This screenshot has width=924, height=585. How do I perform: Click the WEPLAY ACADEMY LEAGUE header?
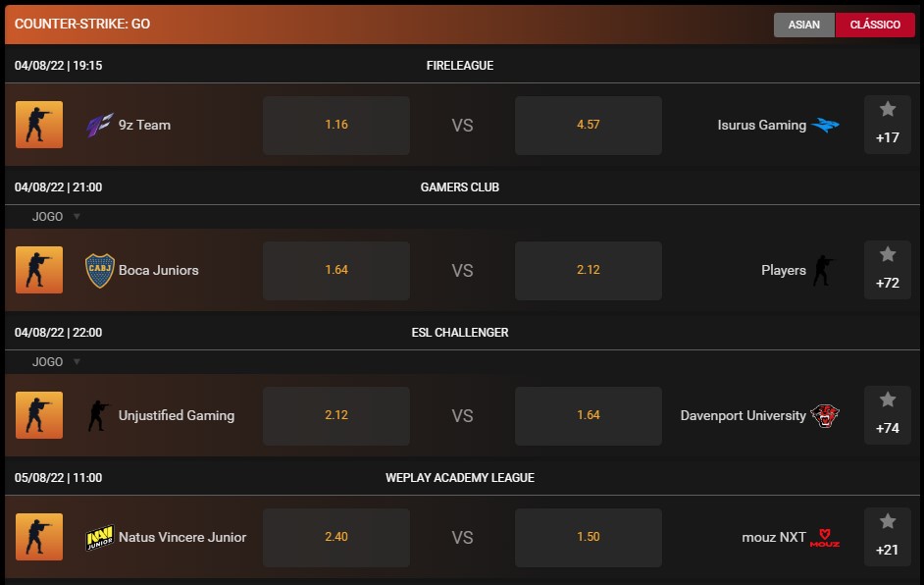pos(461,478)
